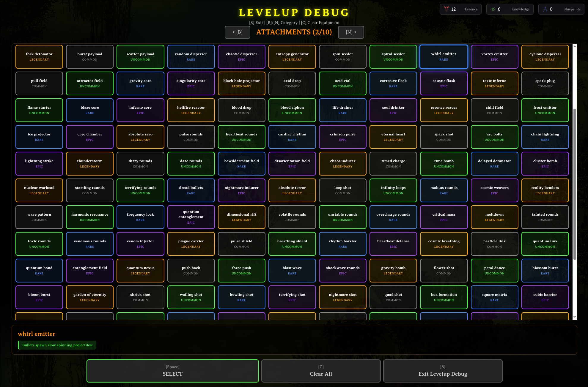
Task: Select the square matrix card
Action: 495,297
